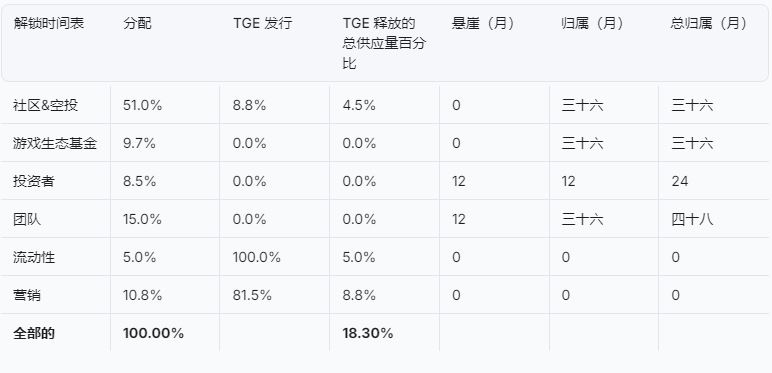Click the 四十八 total vesting cell
The image size is (772, 373).
point(692,219)
